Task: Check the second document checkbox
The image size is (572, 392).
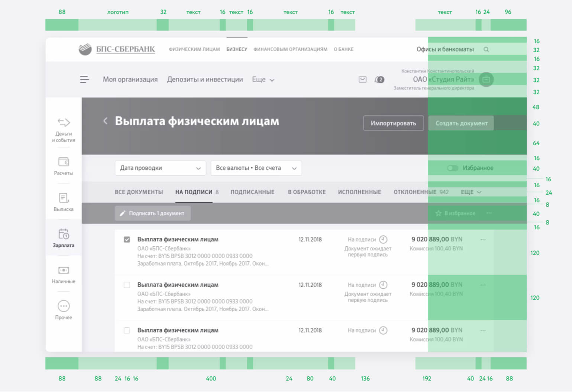Action: pos(127,285)
